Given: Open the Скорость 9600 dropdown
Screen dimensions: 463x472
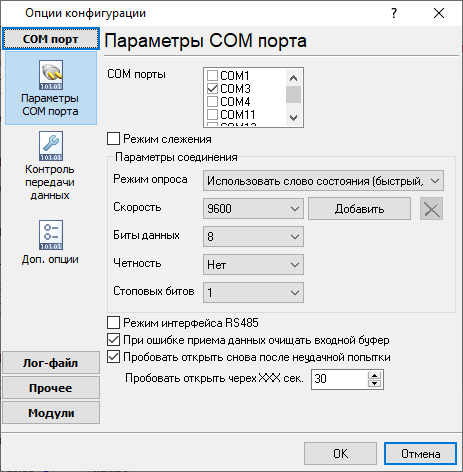Looking at the screenshot, I should (x=253, y=209).
